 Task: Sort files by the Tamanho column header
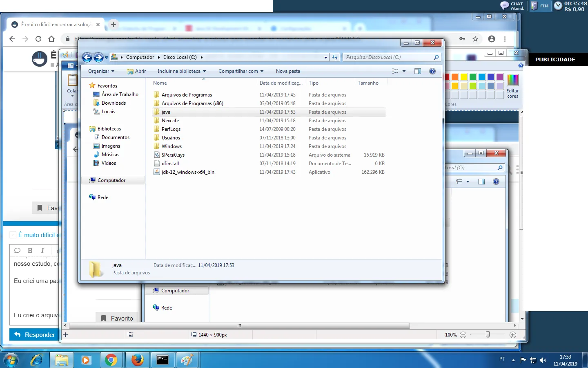tap(368, 83)
